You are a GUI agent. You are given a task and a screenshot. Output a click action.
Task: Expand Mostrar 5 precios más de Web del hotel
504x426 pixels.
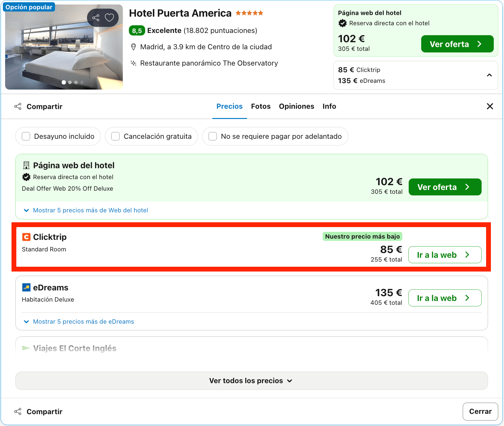point(86,210)
